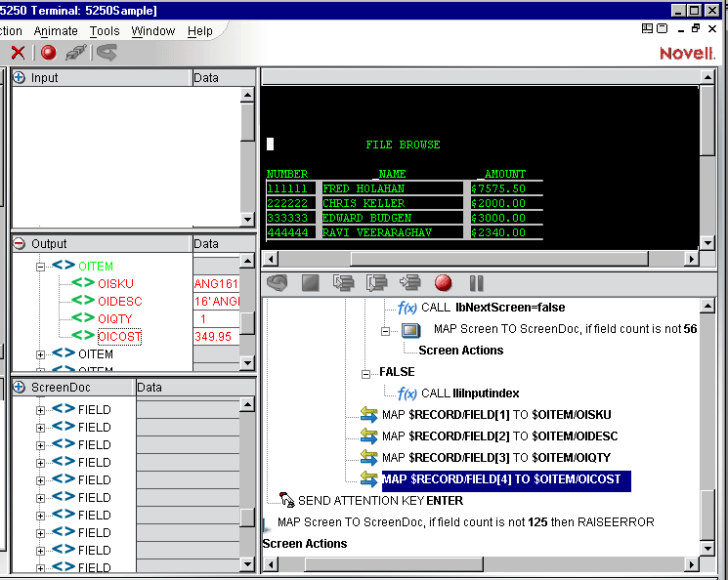Image resolution: width=728 pixels, height=580 pixels.
Task: Collapse the expanded green OITEM node
Action: [41, 266]
